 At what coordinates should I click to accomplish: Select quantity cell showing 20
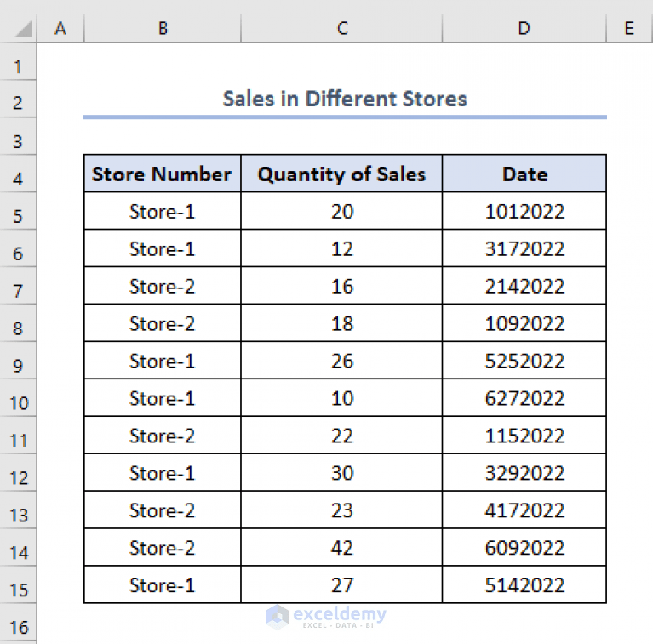click(341, 211)
